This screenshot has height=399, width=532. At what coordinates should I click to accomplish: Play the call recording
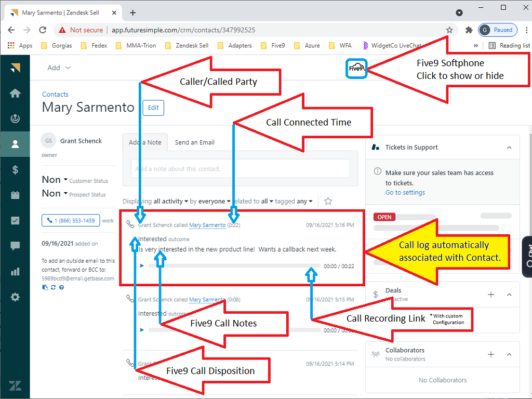(141, 265)
